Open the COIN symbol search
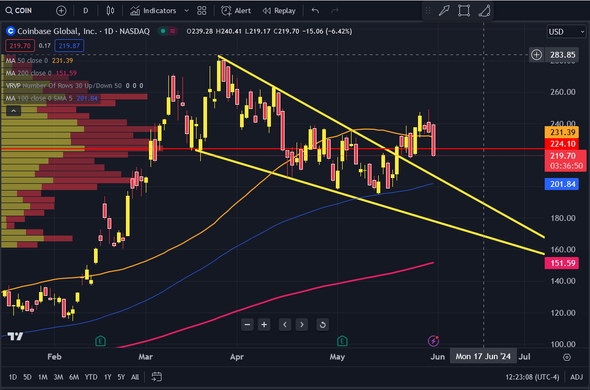The image size is (590, 390). pos(19,11)
